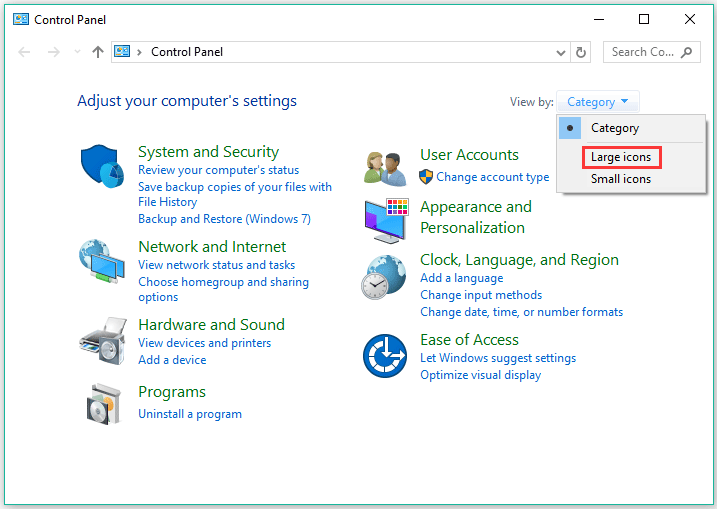Screen dimensions: 717x509
Task: Click Uninstall a program
Action: point(190,414)
